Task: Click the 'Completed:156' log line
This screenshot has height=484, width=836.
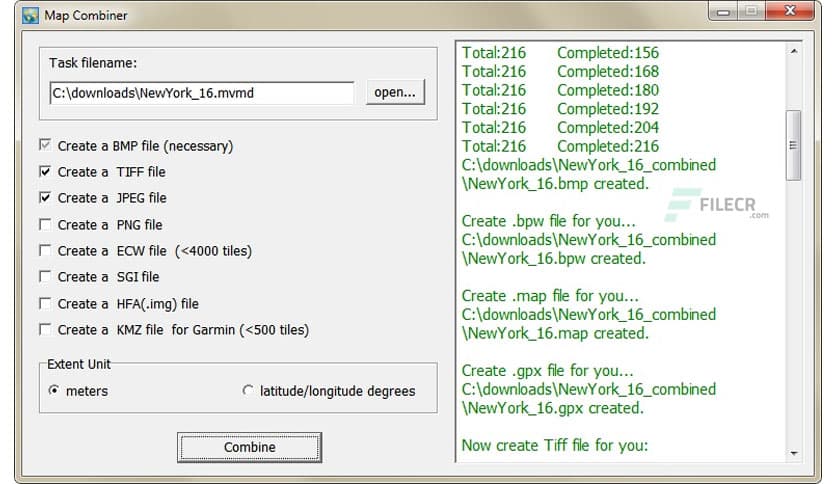Action: coord(608,53)
